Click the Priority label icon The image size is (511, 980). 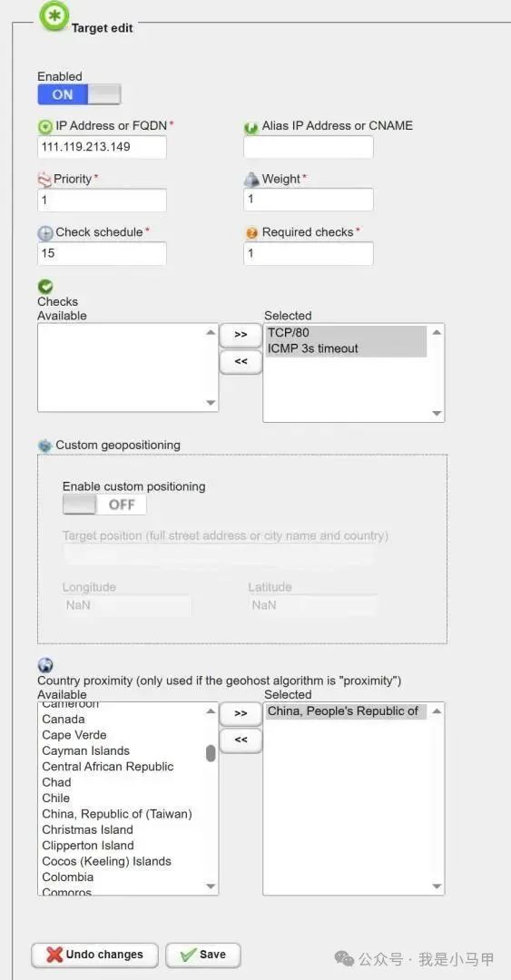[44, 180]
